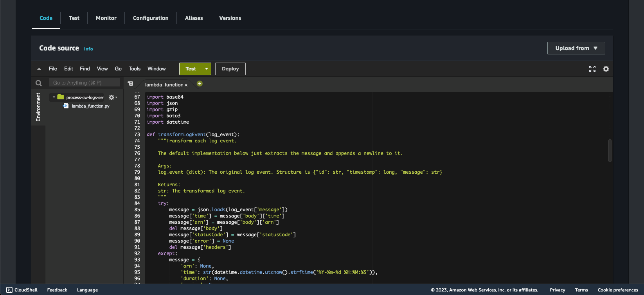The image size is (644, 295).
Task: Open folder settings gear dropdown
Action: (113, 97)
